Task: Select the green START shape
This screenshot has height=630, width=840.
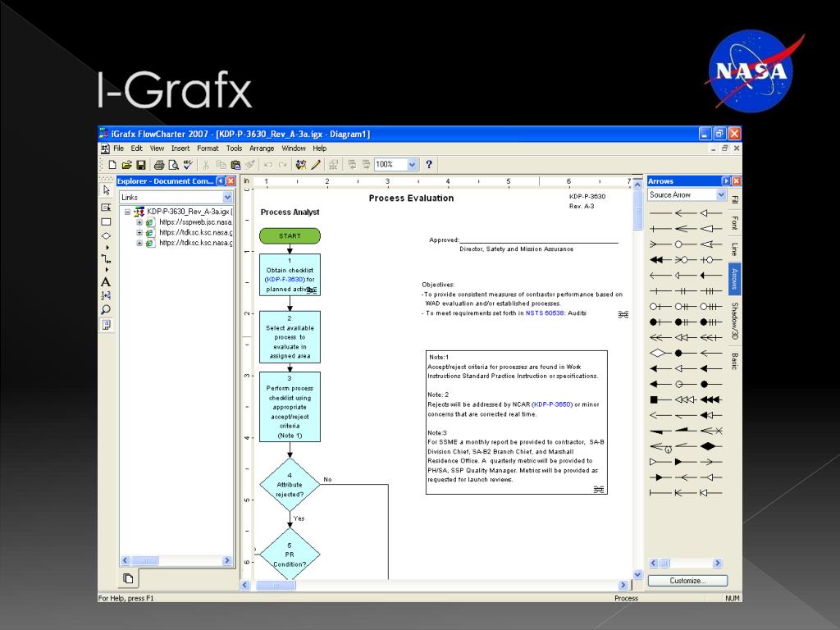Action: click(x=290, y=235)
